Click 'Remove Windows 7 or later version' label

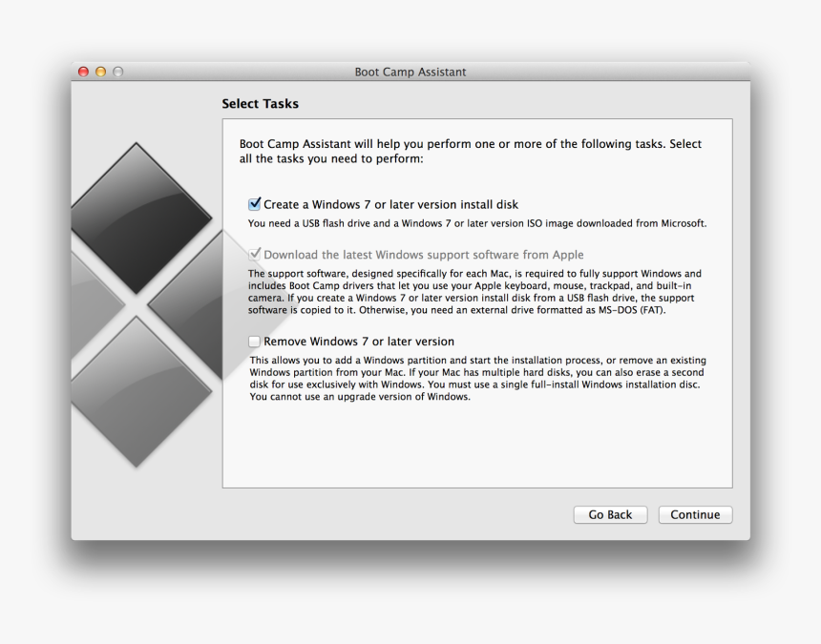click(x=359, y=342)
